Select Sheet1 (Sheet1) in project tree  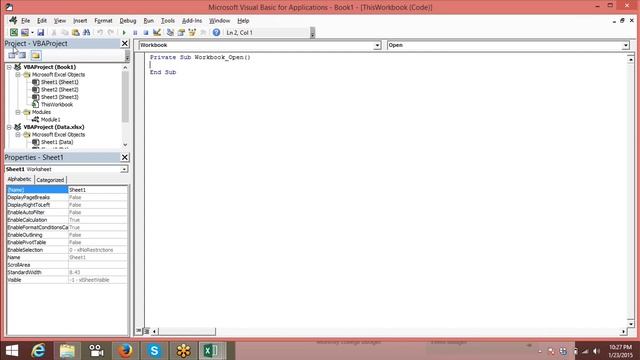tap(60, 82)
